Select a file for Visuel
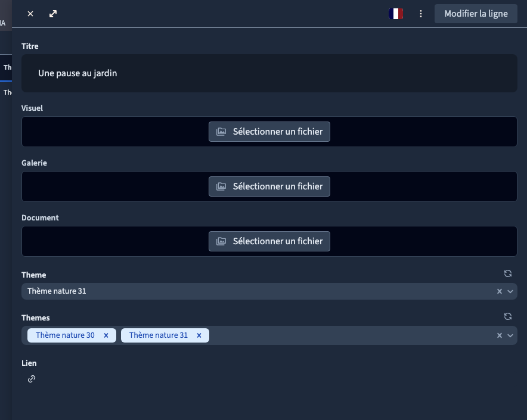 click(x=269, y=132)
